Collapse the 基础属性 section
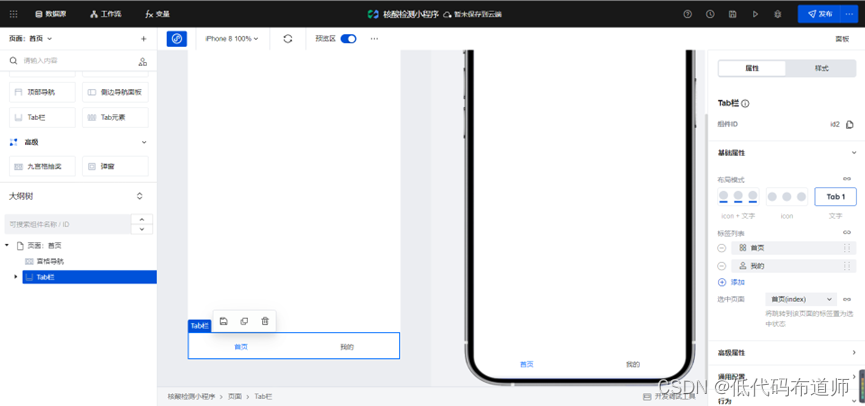 point(853,153)
